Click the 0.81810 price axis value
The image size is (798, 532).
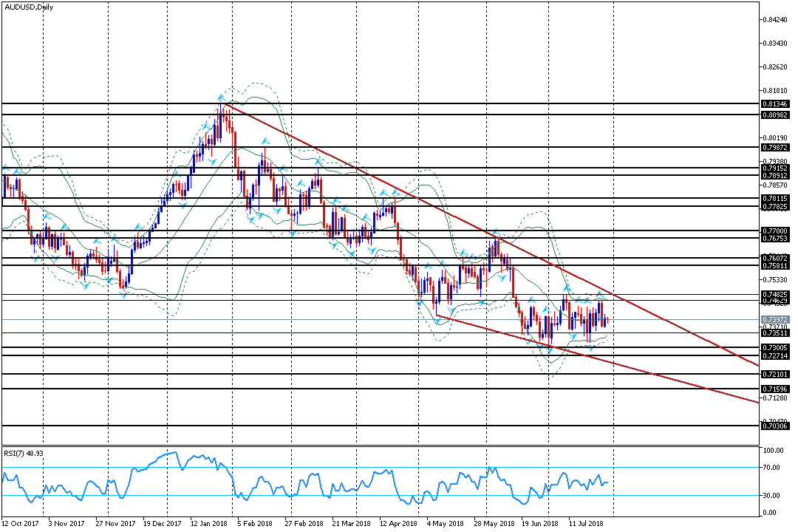774,91
